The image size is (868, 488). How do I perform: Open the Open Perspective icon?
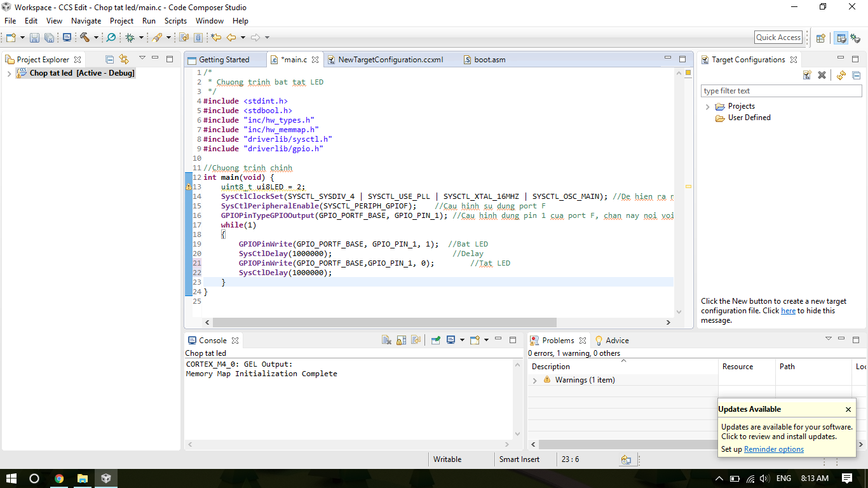coord(820,37)
